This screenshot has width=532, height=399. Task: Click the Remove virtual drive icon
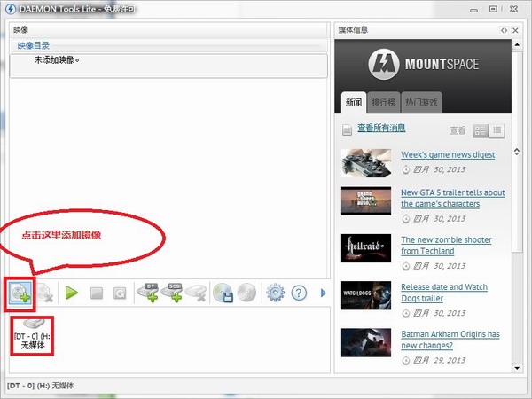[196, 293]
